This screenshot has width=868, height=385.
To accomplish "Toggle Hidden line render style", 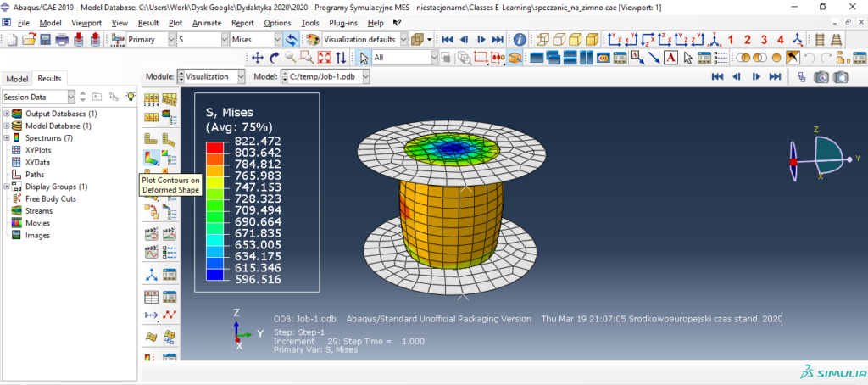I will pos(559,40).
